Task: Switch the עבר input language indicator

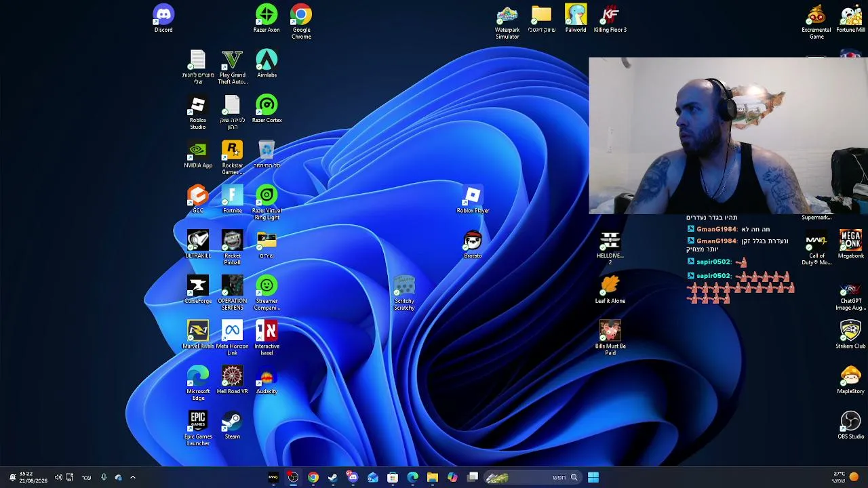Action: click(86, 477)
